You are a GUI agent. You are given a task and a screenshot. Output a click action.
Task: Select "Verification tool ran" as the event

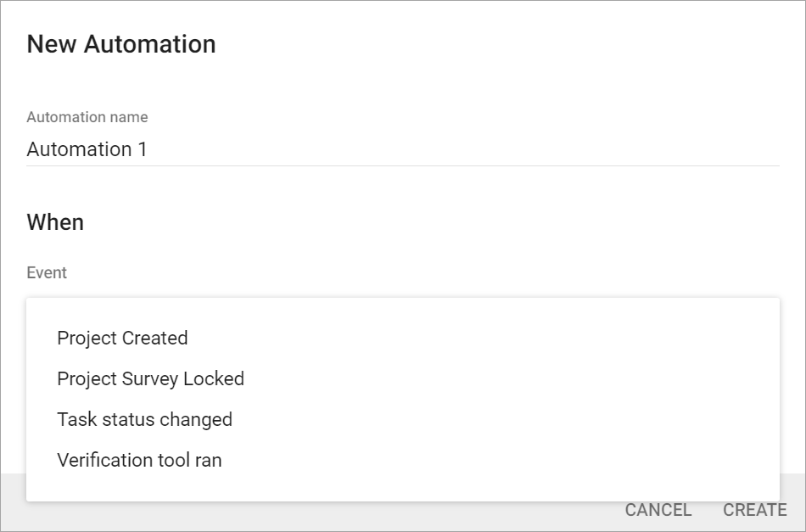point(139,460)
